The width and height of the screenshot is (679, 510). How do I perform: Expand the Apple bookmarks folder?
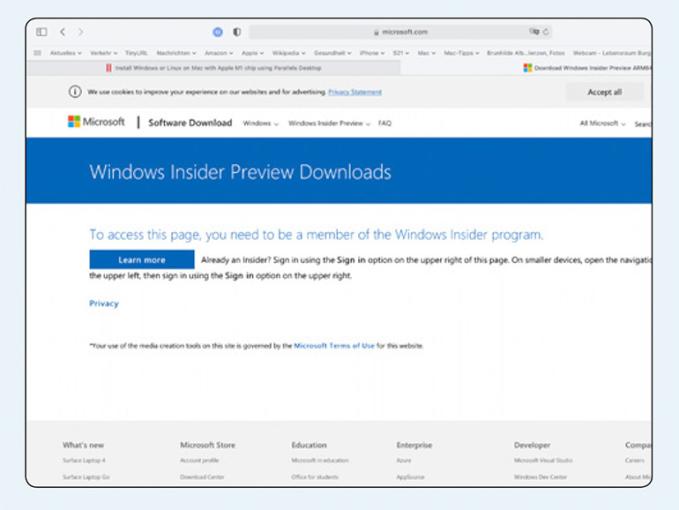click(x=252, y=53)
